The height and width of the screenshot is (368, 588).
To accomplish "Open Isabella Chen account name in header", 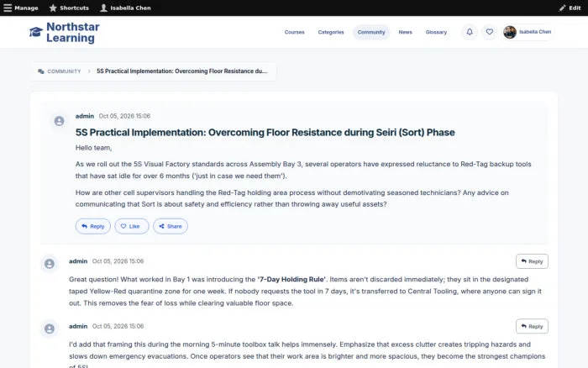I will pos(535,32).
